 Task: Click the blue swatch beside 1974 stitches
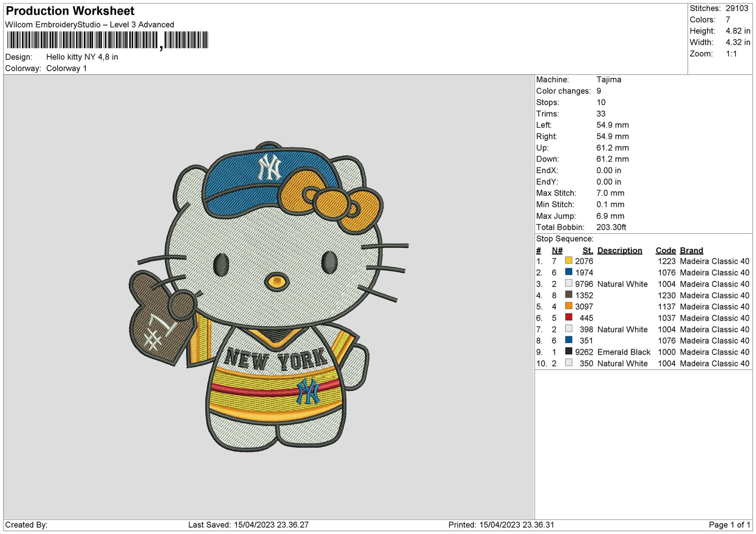coord(569,272)
